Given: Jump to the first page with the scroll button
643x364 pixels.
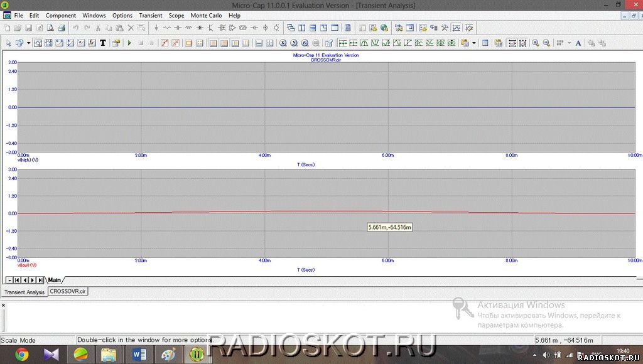Looking at the screenshot, I should click(x=17, y=280).
